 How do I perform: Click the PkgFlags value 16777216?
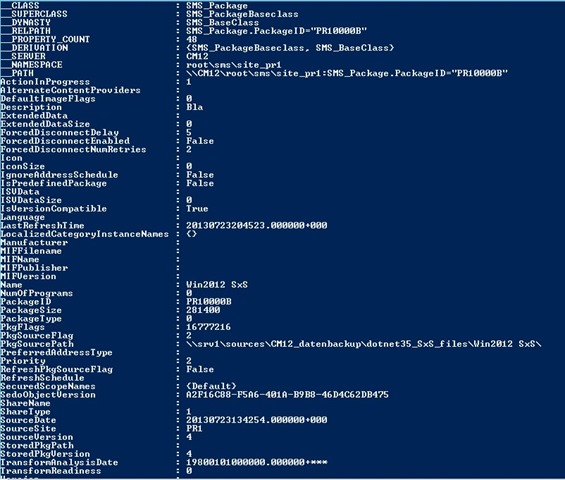pos(208,327)
